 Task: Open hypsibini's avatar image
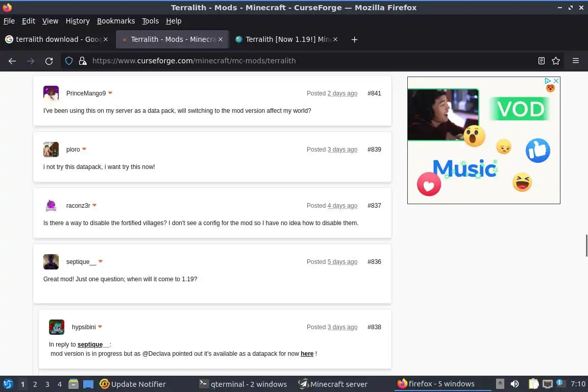[57, 327]
